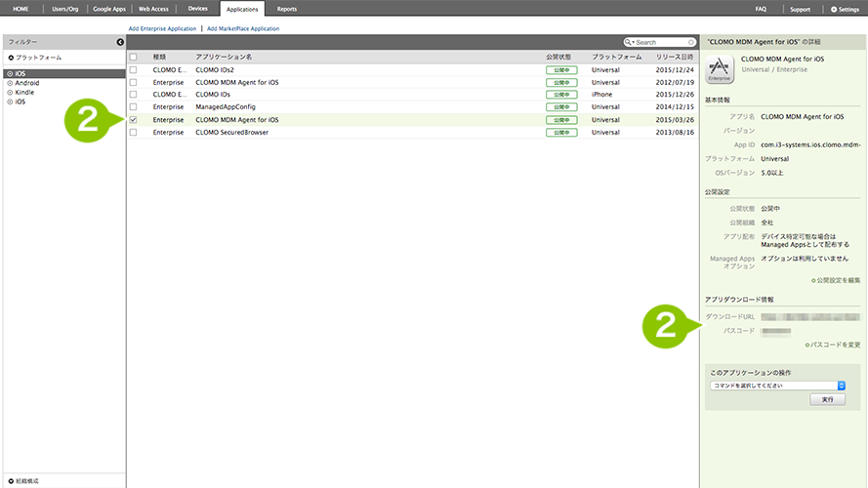Click the CLOMO SecuredBrowser application name
Viewport: 868px width, 488px height.
(232, 132)
